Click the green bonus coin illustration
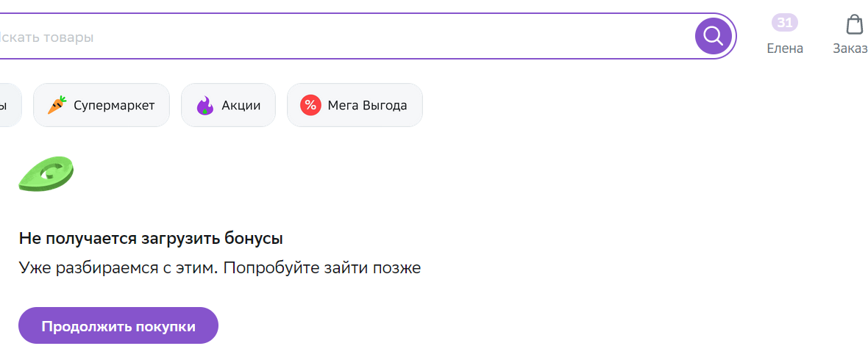This screenshot has height=357, width=868. point(46,174)
